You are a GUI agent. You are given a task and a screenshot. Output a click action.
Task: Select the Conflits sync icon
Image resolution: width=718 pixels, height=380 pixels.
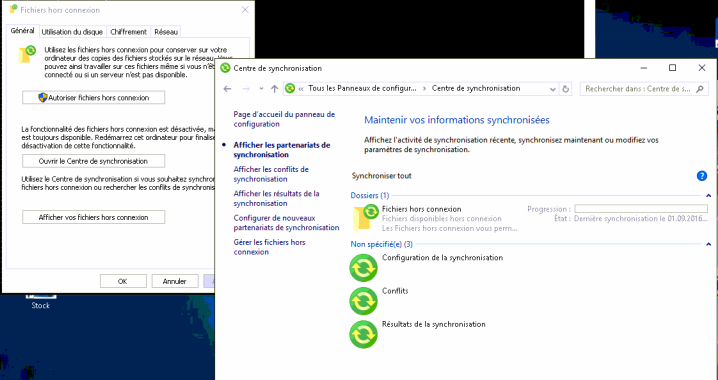tap(364, 301)
